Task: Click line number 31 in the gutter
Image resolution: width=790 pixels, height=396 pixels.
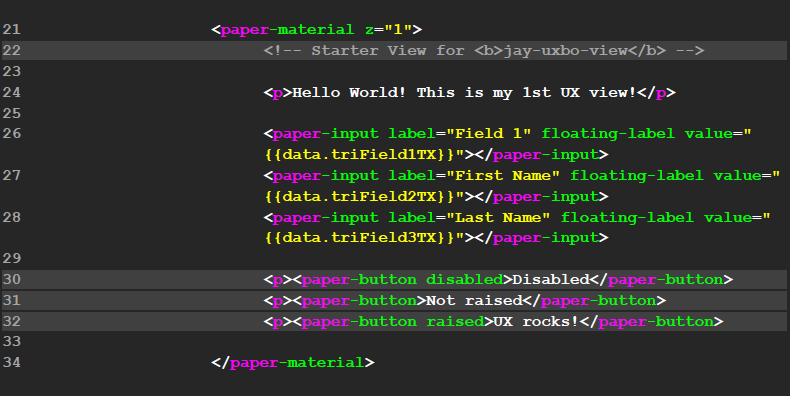Action: click(x=12, y=300)
